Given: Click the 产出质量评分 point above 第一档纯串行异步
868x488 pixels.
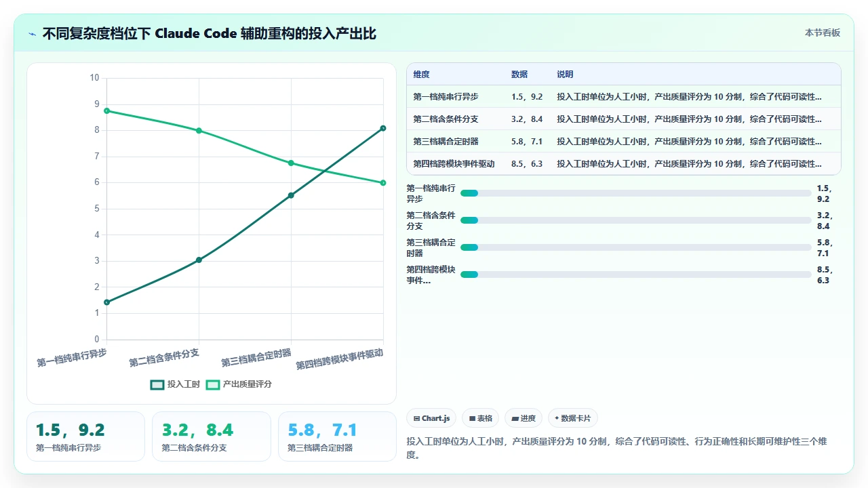Looking at the screenshot, I should pyautogui.click(x=107, y=110).
